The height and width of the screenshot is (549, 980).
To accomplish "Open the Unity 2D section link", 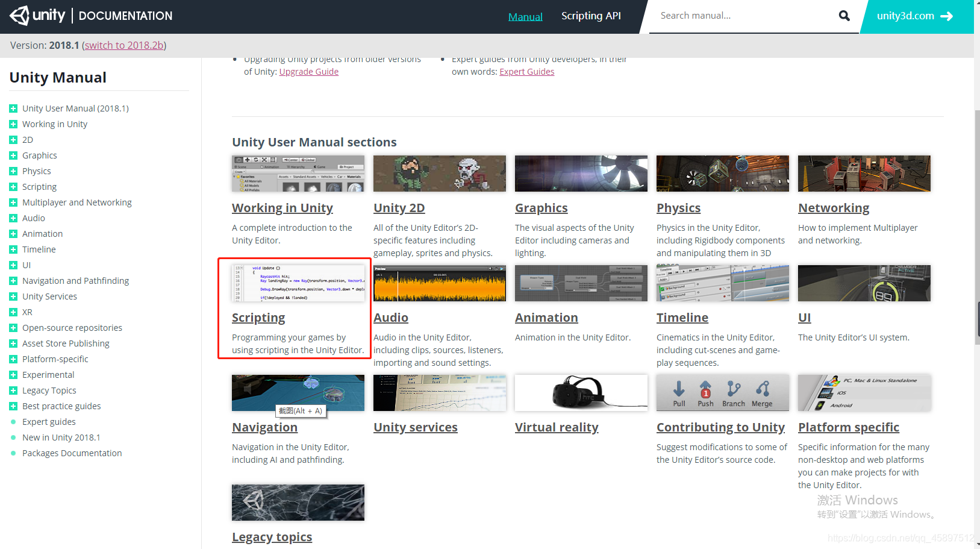I will (399, 208).
